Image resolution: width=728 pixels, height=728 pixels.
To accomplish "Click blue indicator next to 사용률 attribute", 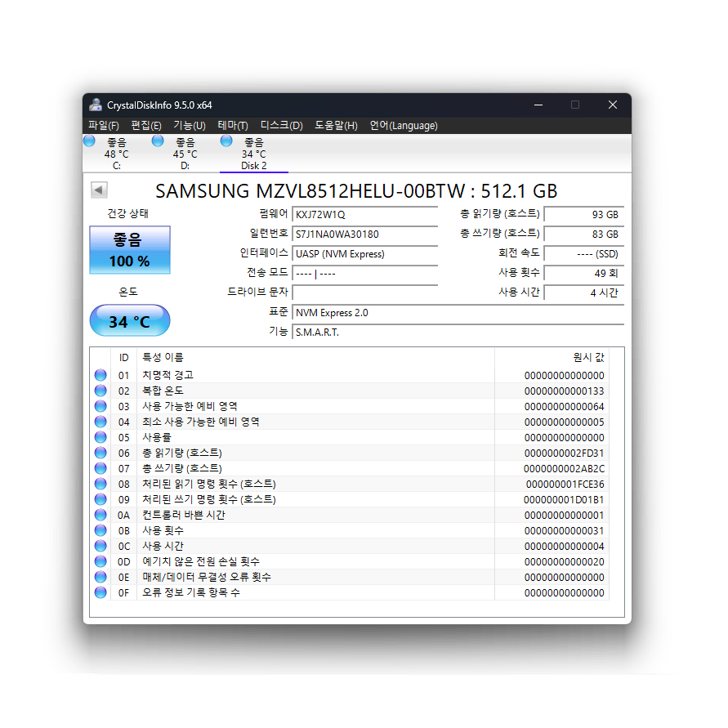I will click(x=100, y=437).
